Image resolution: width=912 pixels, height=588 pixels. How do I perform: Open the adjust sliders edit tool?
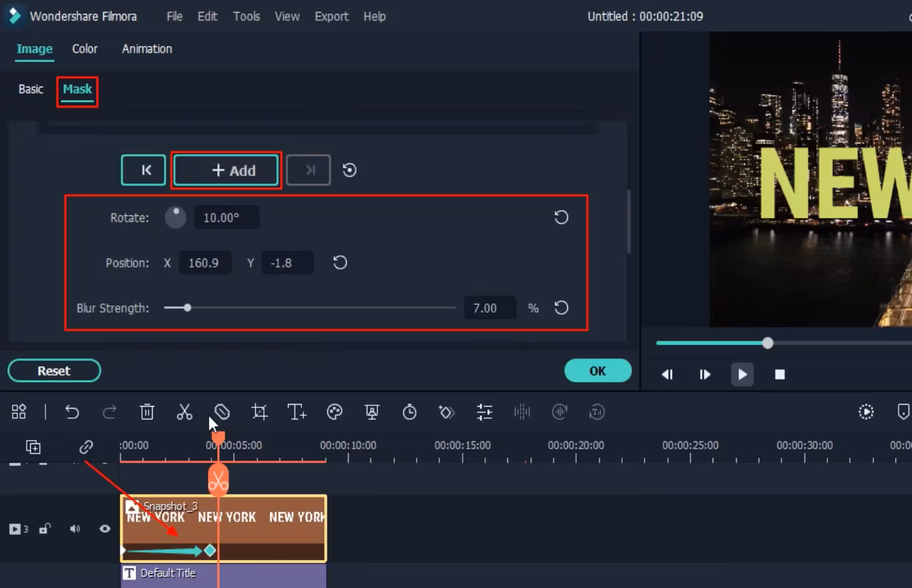(485, 412)
